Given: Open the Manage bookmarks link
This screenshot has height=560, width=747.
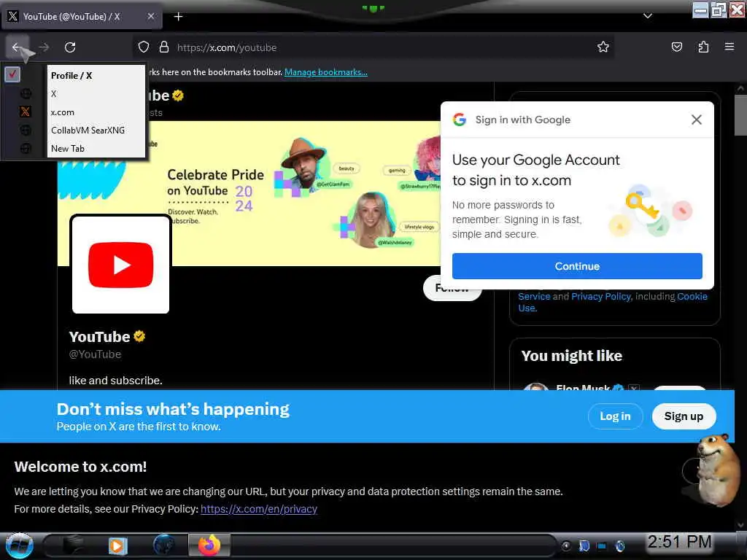Looking at the screenshot, I should (326, 72).
